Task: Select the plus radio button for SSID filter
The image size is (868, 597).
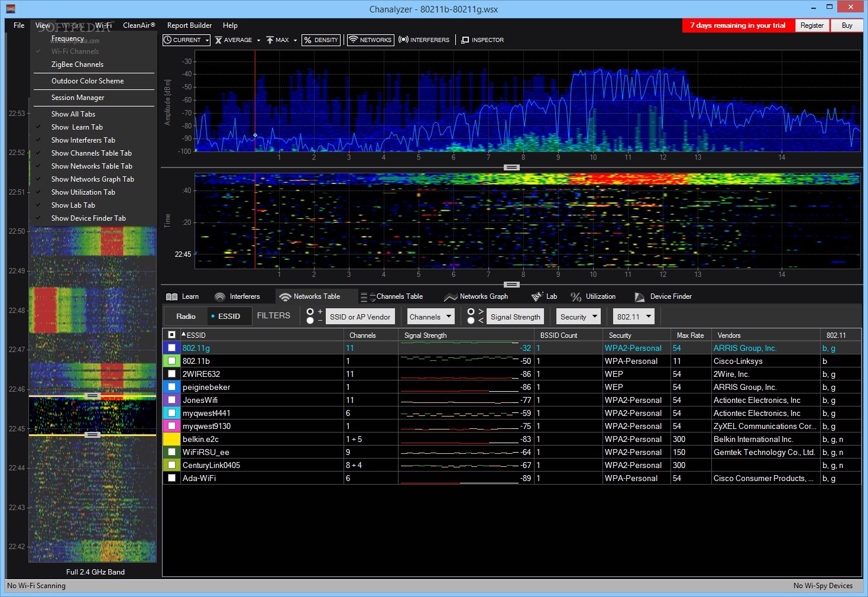Action: click(x=310, y=312)
